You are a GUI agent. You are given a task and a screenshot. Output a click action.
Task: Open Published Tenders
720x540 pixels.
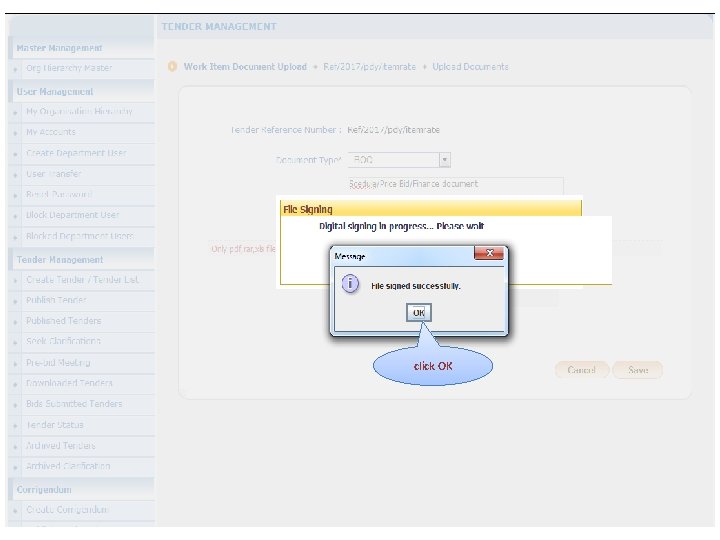coord(63,321)
